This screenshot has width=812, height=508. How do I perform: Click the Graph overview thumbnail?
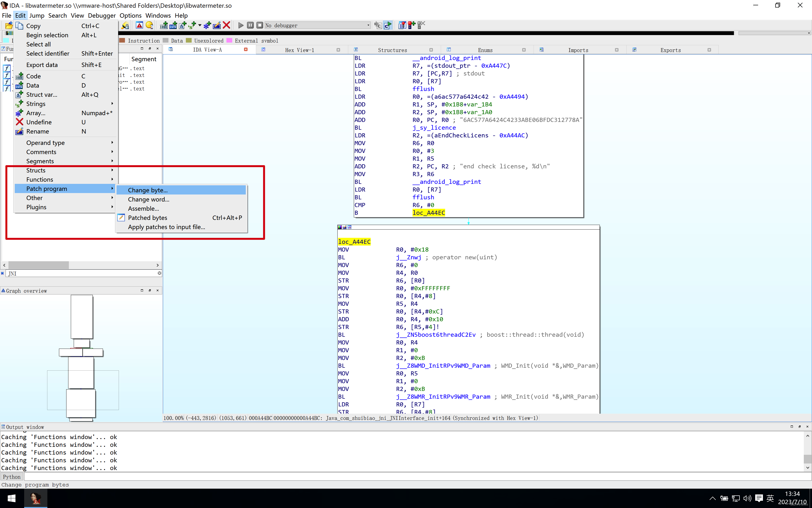tap(81, 358)
